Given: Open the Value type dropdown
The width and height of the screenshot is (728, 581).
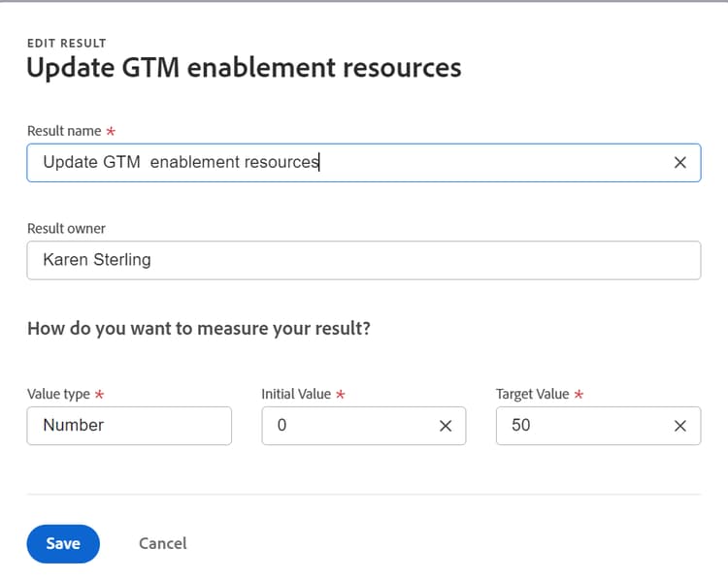Looking at the screenshot, I should click(129, 426).
